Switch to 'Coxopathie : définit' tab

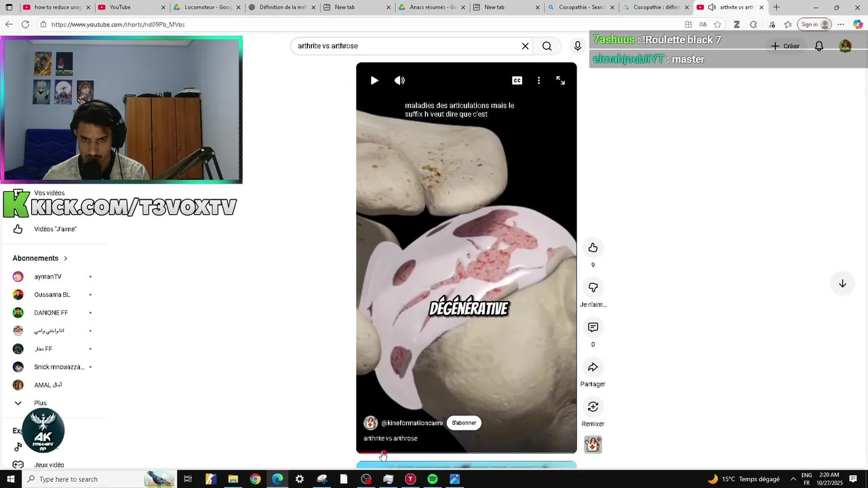(655, 7)
